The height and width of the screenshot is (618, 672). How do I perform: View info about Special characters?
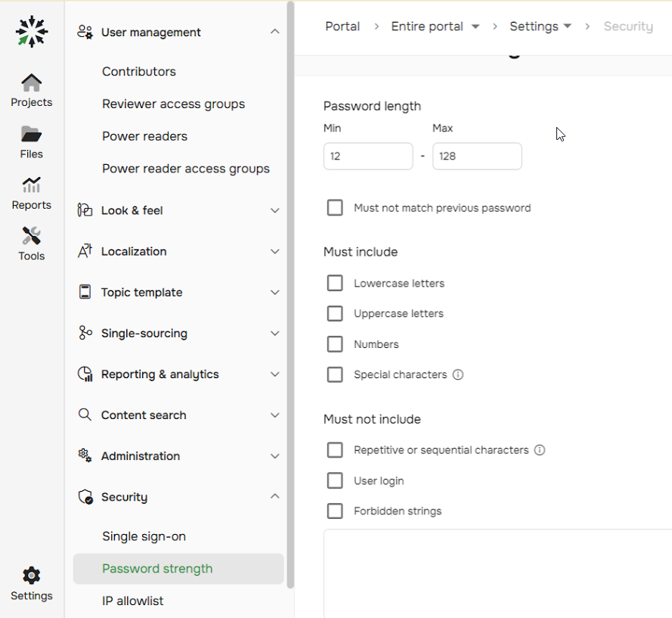(458, 374)
